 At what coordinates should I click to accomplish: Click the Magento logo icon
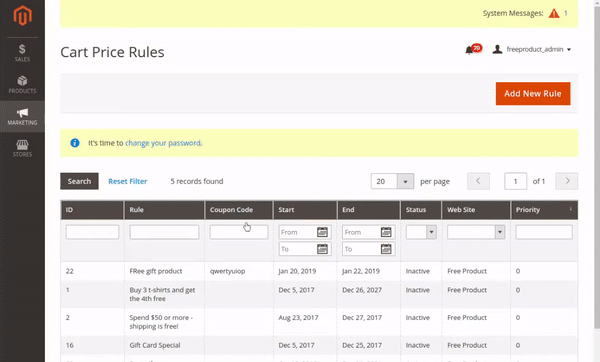tap(23, 16)
